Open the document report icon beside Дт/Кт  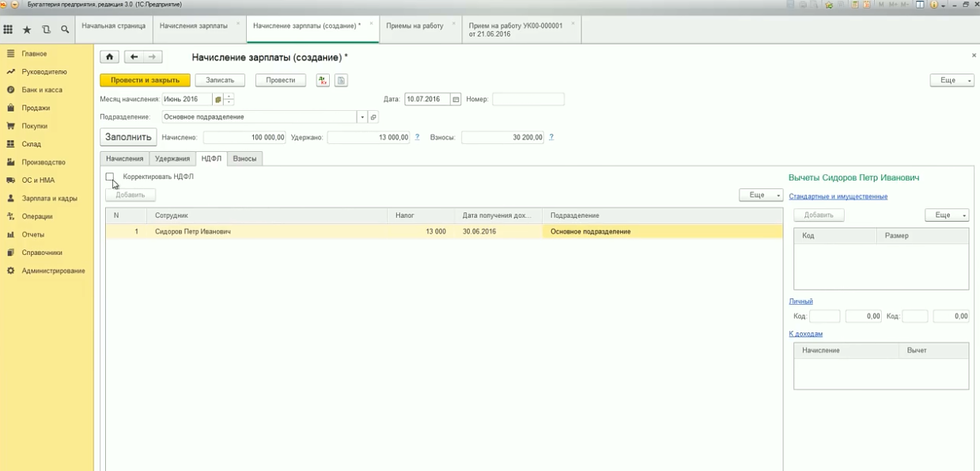coord(341,80)
